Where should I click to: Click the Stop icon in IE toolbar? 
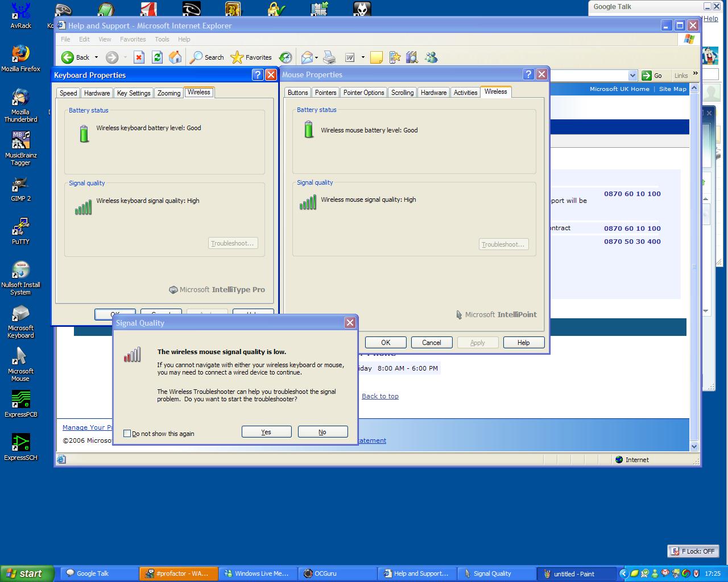tap(139, 57)
